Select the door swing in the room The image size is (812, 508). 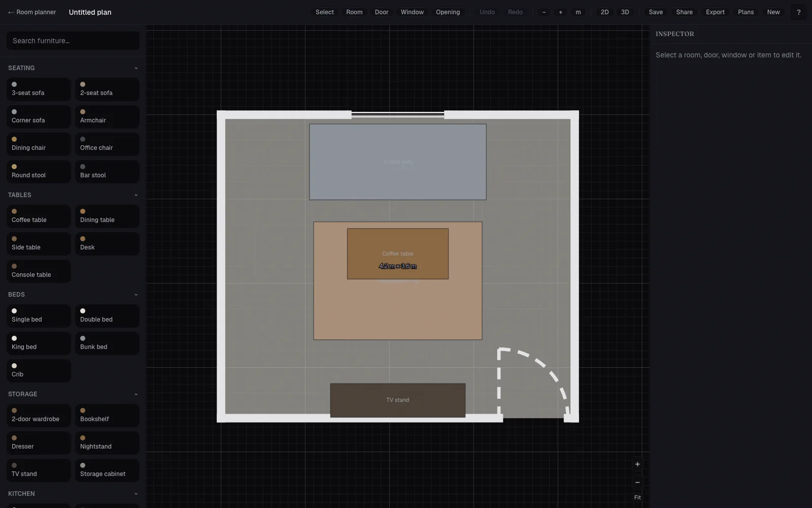point(533,384)
